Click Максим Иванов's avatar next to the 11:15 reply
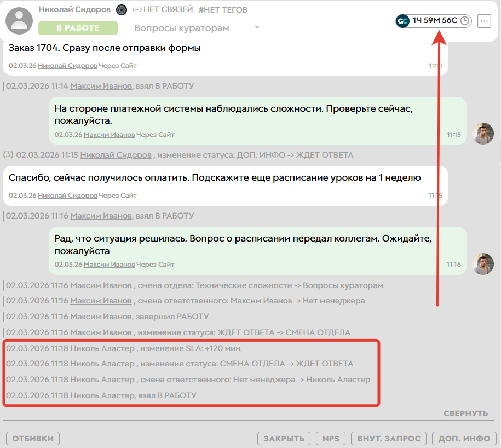The width and height of the screenshot is (501, 448). pyautogui.click(x=483, y=134)
